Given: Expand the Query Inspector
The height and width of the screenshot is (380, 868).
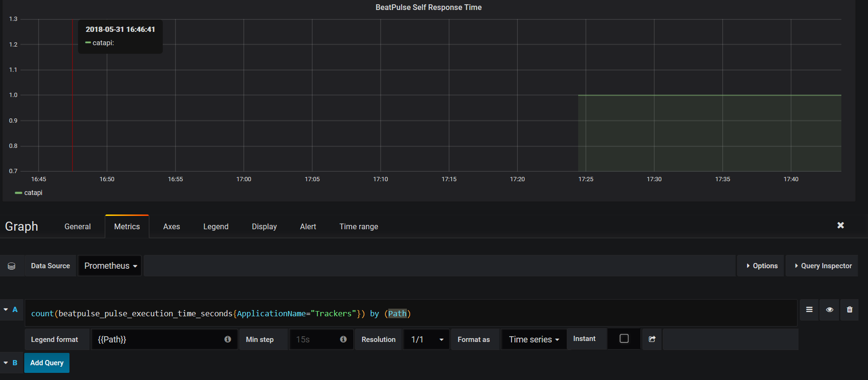Looking at the screenshot, I should (x=823, y=266).
